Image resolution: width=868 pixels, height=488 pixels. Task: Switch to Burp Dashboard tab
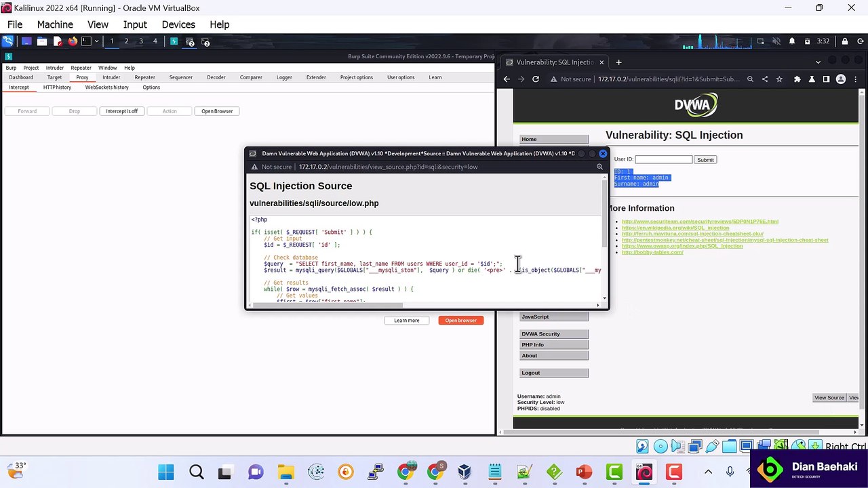click(x=21, y=77)
